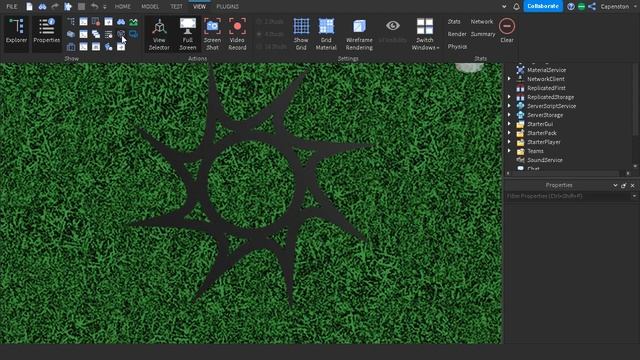Open the blue help question-mark icon
Screen dimensions: 640x360
[x=571, y=7]
